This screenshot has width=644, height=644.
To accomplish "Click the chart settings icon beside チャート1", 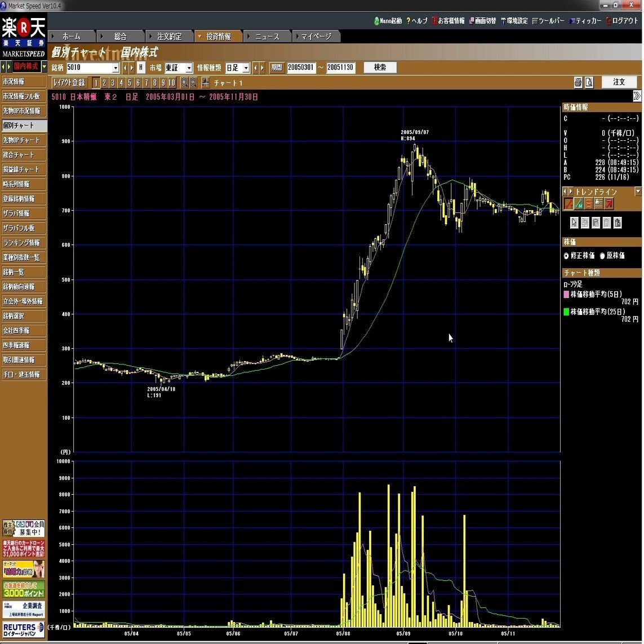I will pos(205,83).
